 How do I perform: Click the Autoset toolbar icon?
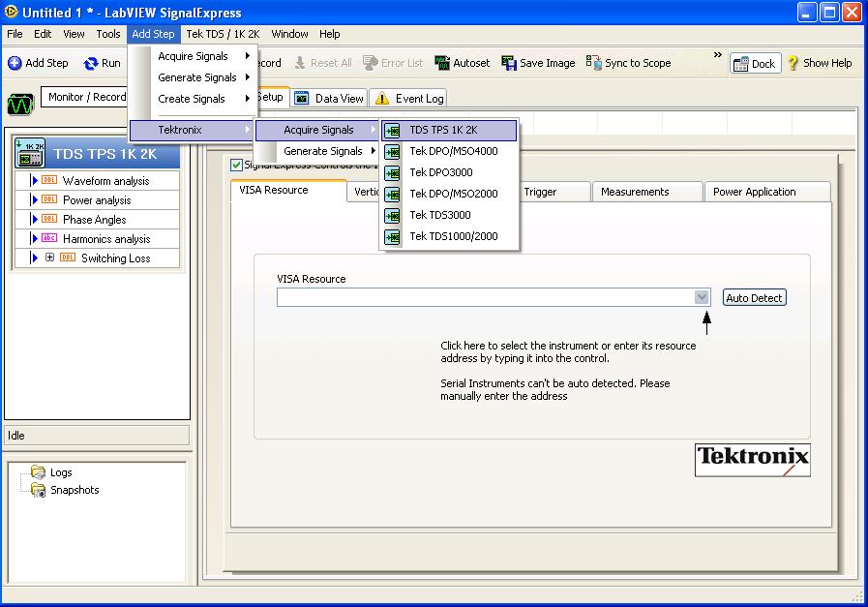click(442, 63)
